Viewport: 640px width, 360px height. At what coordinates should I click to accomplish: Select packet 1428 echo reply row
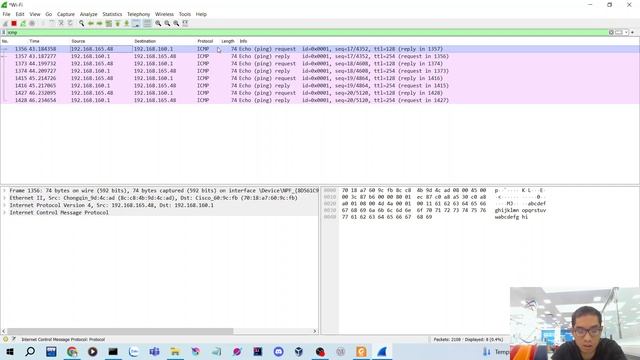pyautogui.click(x=320, y=100)
